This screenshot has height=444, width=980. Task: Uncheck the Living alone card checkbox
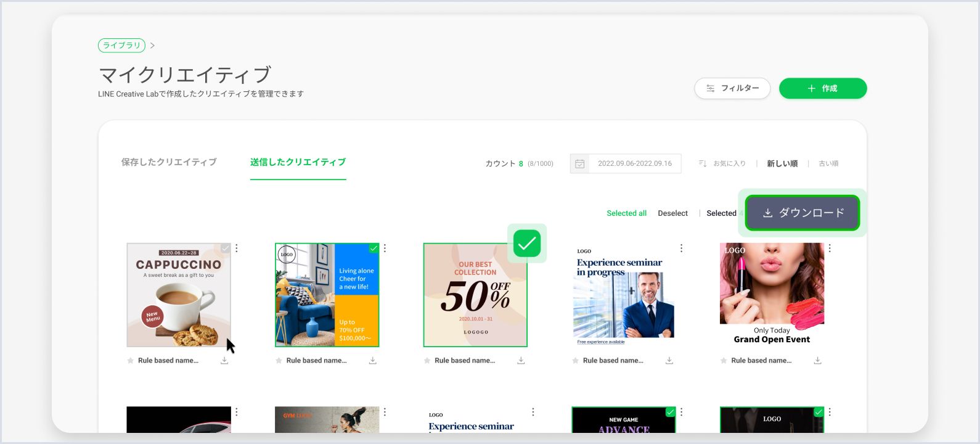pos(374,248)
